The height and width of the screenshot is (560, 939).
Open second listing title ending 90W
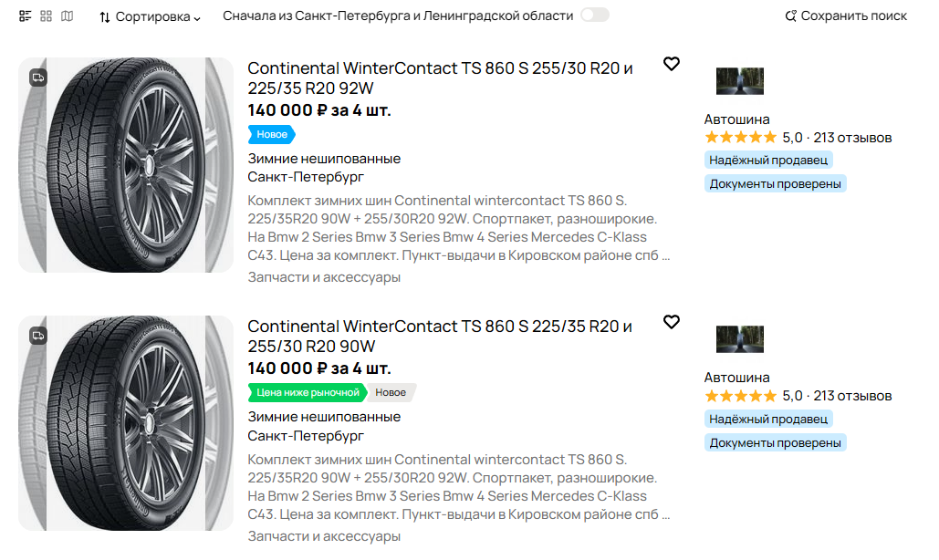click(440, 336)
